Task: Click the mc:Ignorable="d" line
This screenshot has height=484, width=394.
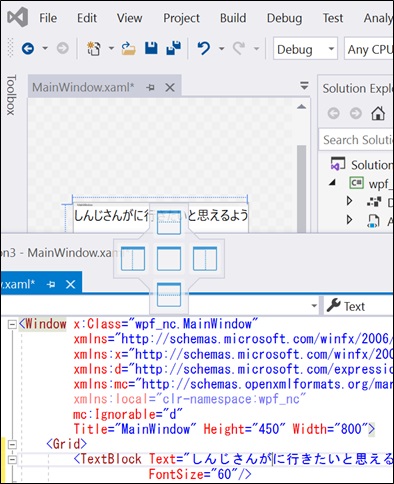Action: point(128,414)
